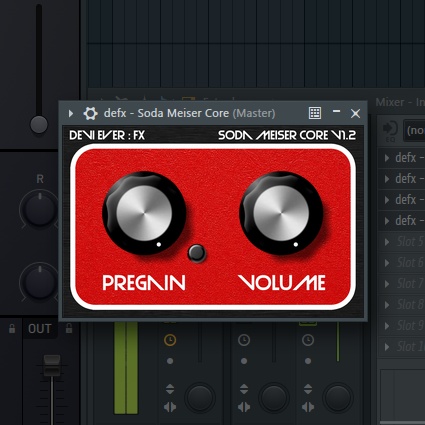Click the lock icon left of OUT
The height and width of the screenshot is (425, 425).
tap(12, 329)
